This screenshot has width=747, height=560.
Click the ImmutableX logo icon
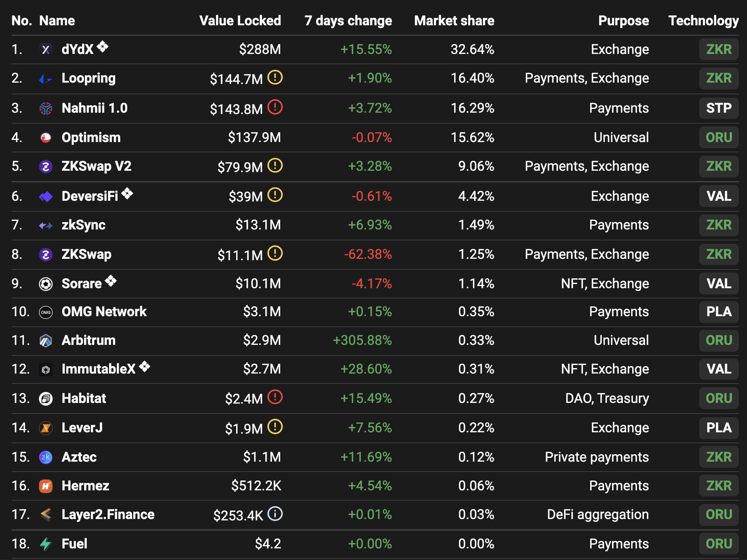46,369
